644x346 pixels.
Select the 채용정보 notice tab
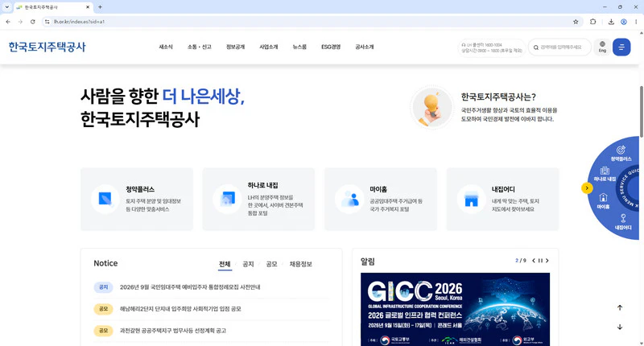point(300,264)
